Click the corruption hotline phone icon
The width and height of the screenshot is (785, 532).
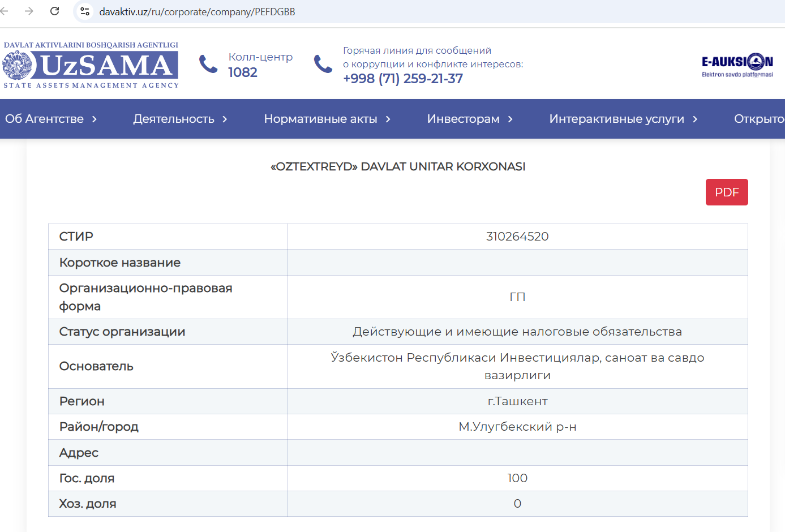(323, 64)
